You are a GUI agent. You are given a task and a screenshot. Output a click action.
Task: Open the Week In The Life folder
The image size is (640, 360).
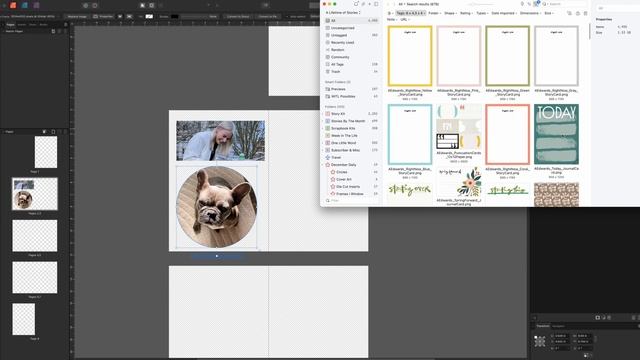(351, 136)
